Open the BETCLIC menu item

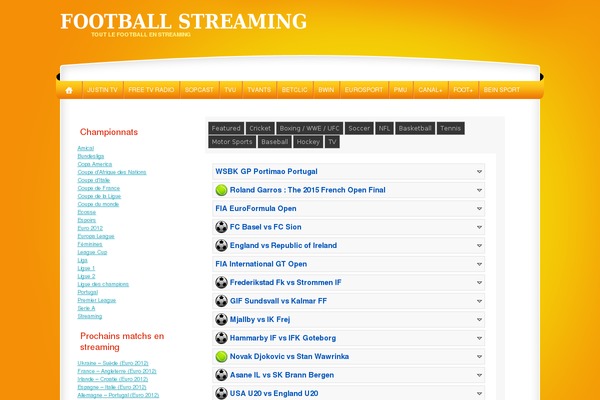(295, 90)
